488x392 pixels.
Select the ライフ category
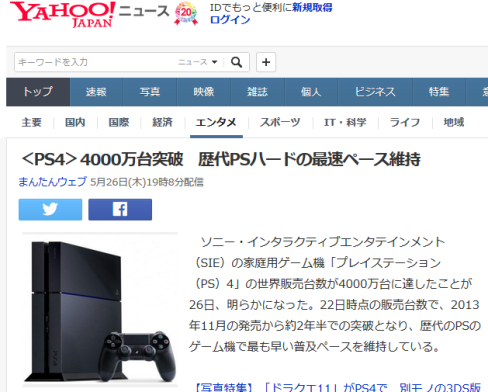coord(405,122)
